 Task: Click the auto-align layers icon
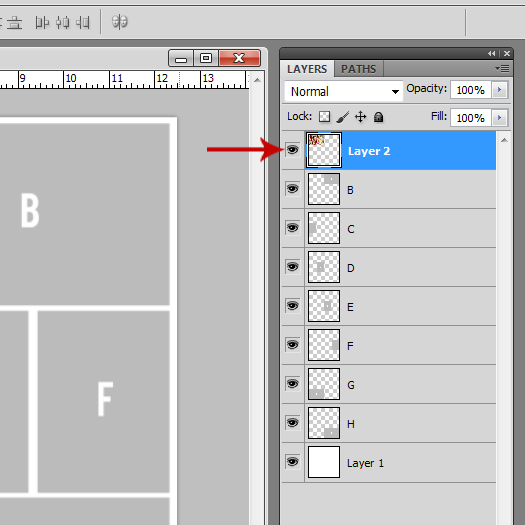(120, 22)
